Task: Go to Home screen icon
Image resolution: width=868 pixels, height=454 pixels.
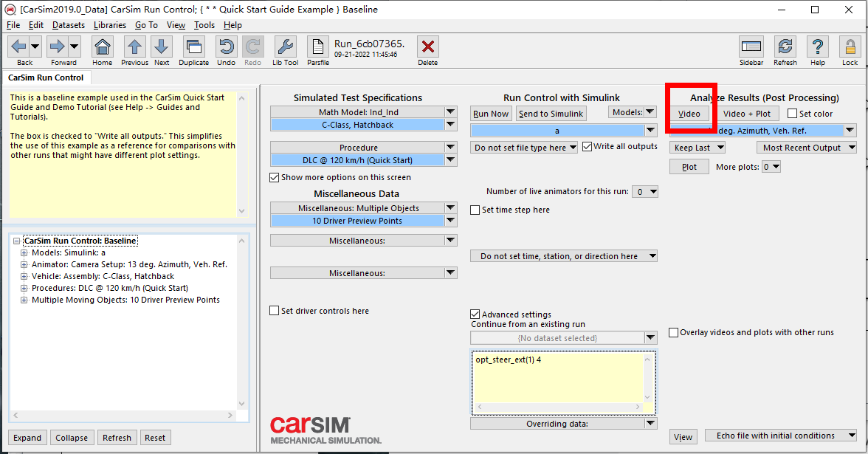Action: pos(103,47)
